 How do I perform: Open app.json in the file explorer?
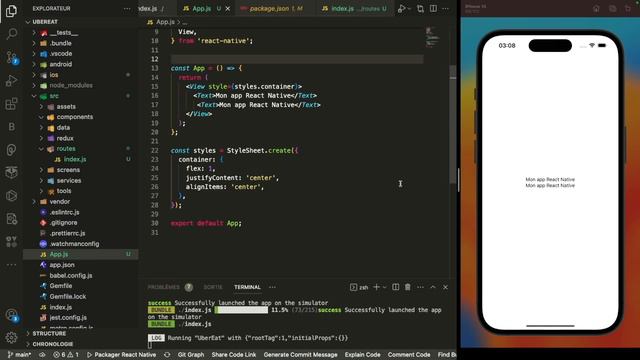pos(62,265)
